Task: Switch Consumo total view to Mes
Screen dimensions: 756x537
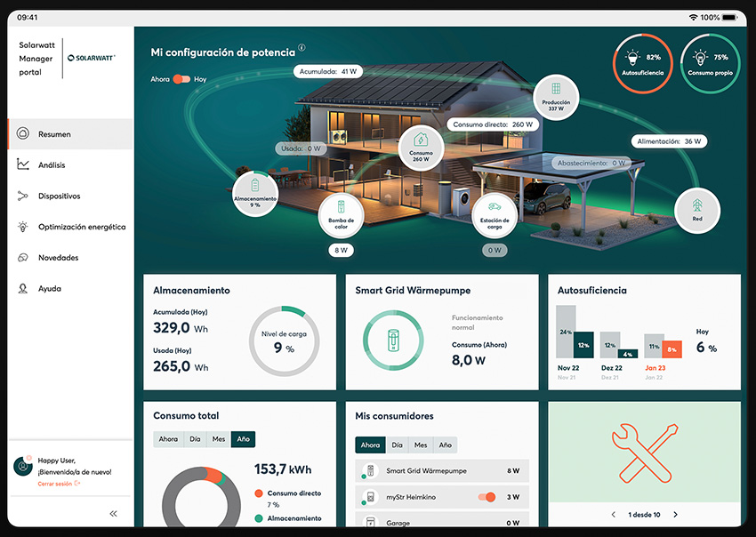Action: coord(217,438)
